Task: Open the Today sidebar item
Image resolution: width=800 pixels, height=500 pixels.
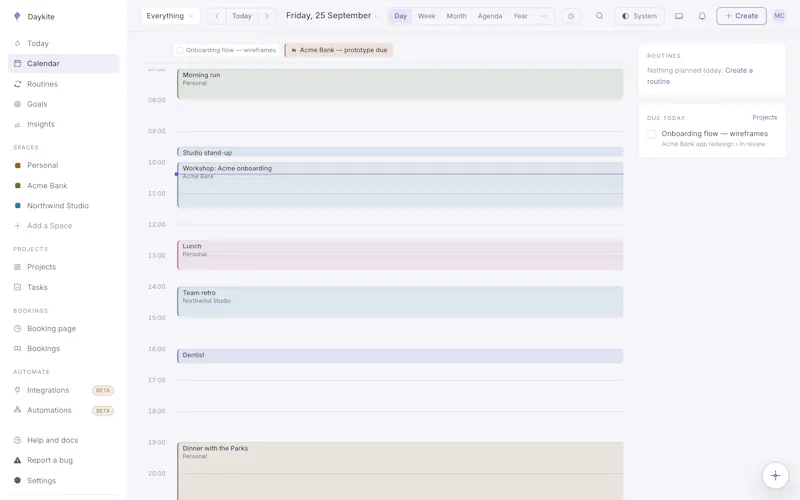Action: click(64, 43)
